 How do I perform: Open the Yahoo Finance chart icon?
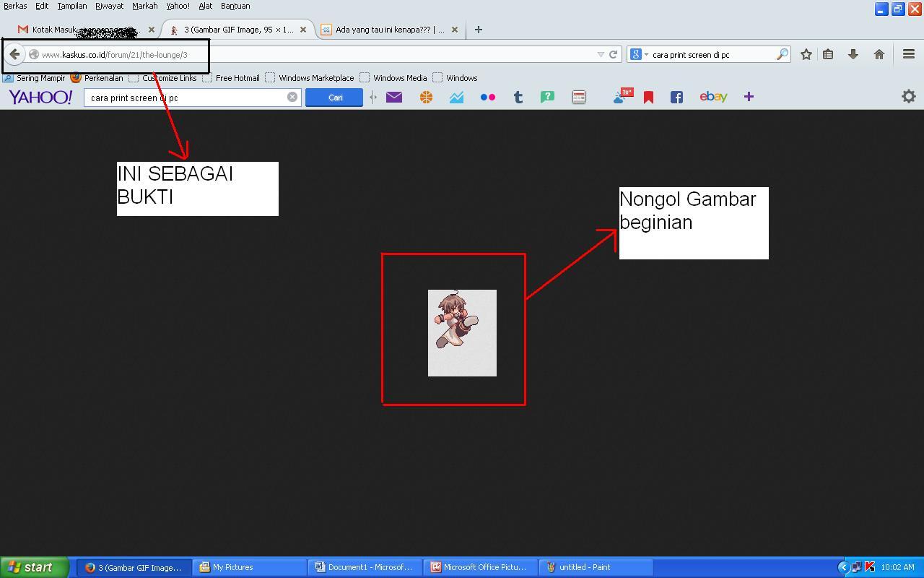click(456, 97)
